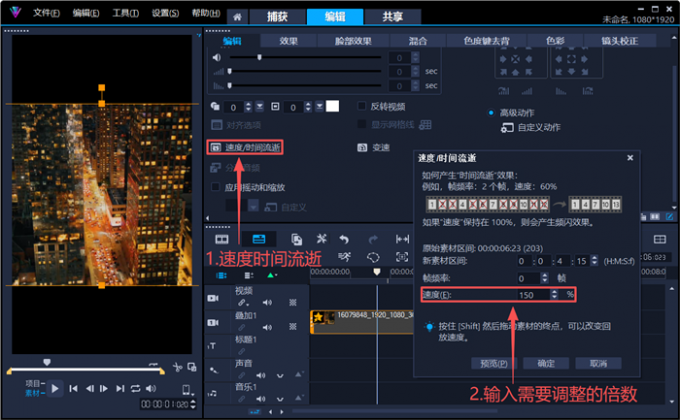Click the 帧频率 spinner arrows
This screenshot has height=420, width=680.
tap(545, 278)
